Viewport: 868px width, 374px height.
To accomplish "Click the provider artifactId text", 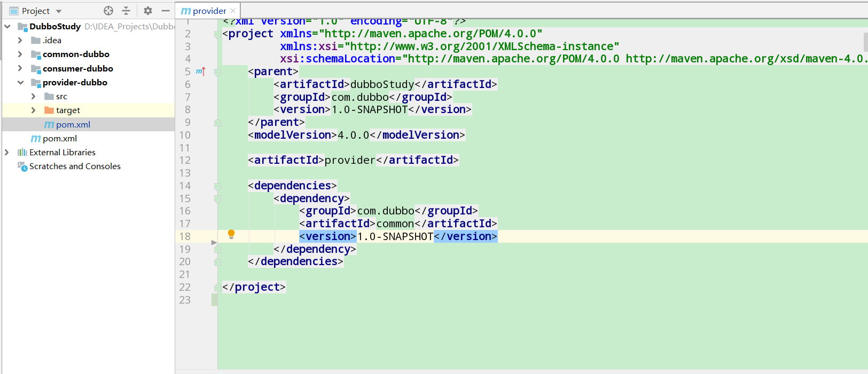I will pos(350,160).
